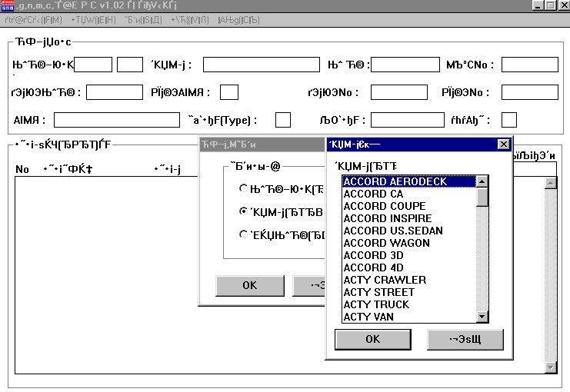Select the first radio option in search dialog
The height and width of the screenshot is (392, 570).
[x=243, y=188]
